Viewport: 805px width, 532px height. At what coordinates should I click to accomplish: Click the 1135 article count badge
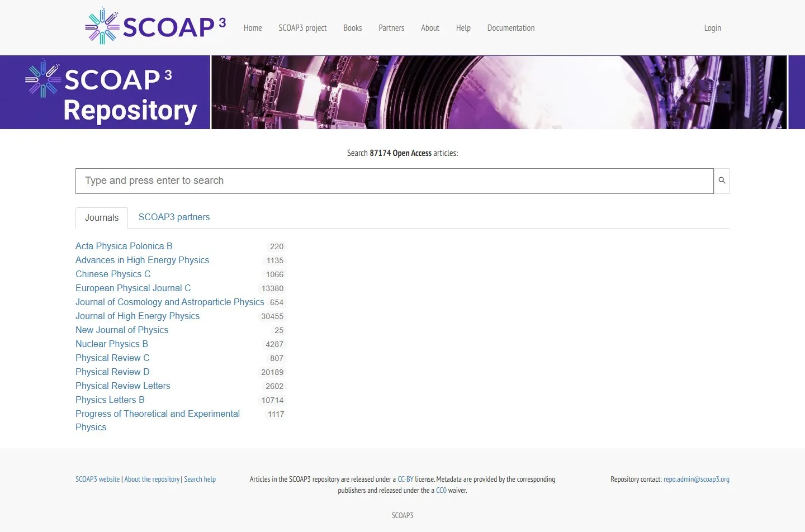pos(275,260)
